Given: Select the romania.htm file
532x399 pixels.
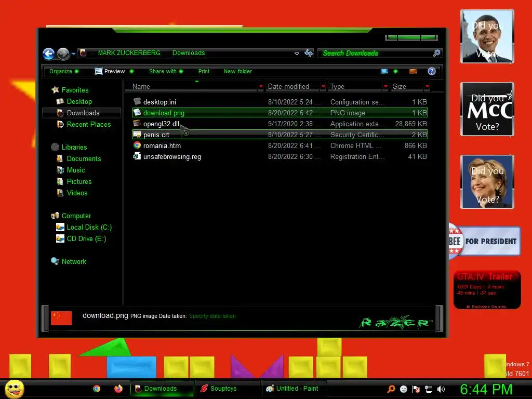Looking at the screenshot, I should (x=280, y=145).
